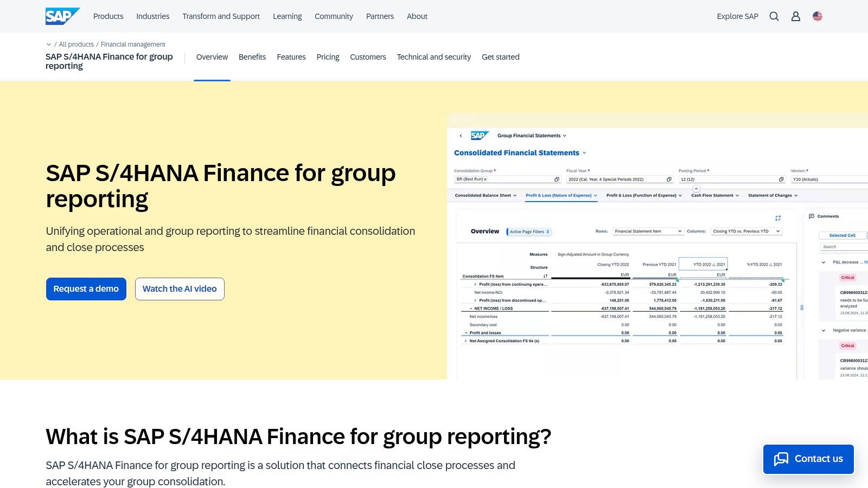Open the Columns dropdown Closing YTD vs. Previous YTD
Viewport: 868px width, 488px height.
(x=746, y=230)
